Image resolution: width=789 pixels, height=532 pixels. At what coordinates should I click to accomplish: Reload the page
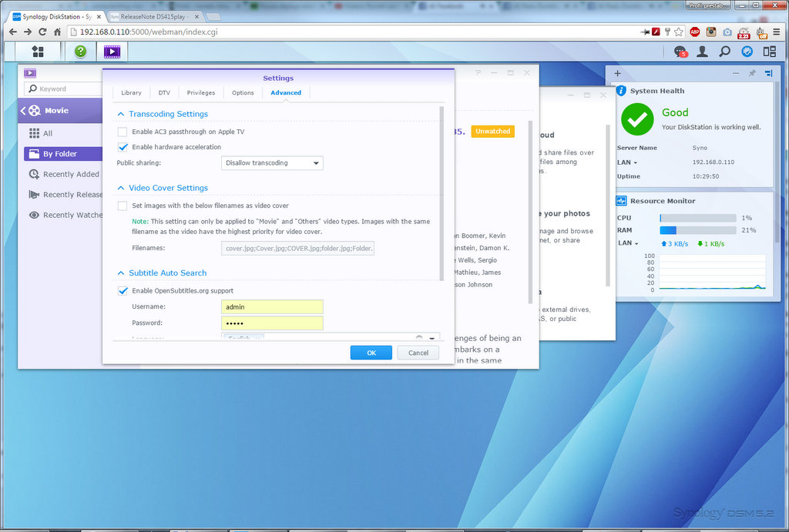[43, 32]
